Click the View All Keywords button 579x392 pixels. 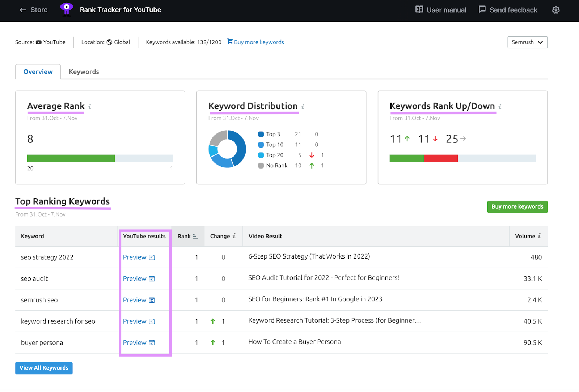pyautogui.click(x=43, y=368)
